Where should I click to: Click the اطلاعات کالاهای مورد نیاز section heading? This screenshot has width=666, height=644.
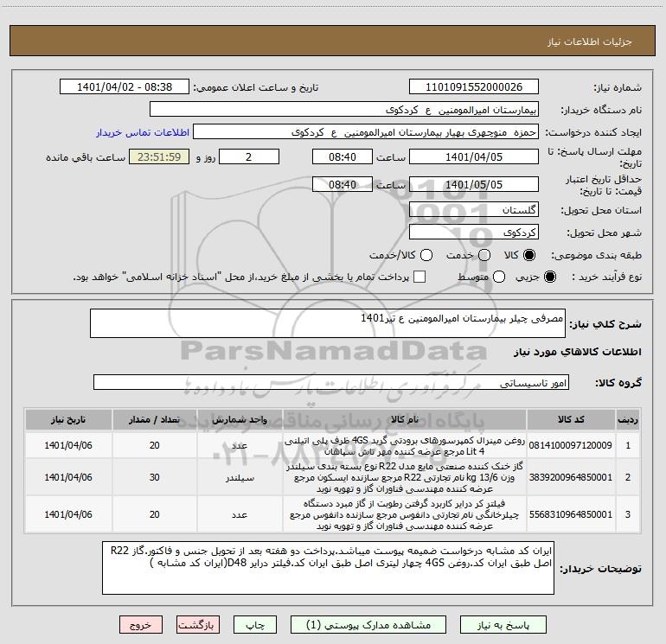tap(577, 352)
